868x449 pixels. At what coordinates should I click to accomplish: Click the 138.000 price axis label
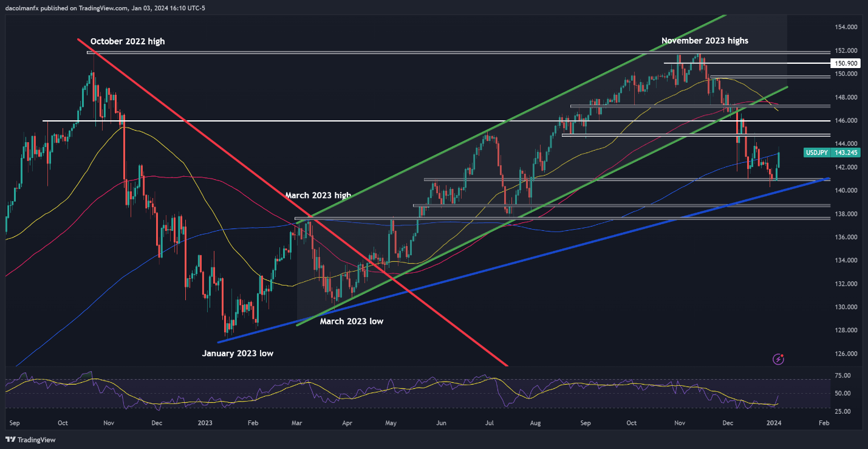pos(846,214)
